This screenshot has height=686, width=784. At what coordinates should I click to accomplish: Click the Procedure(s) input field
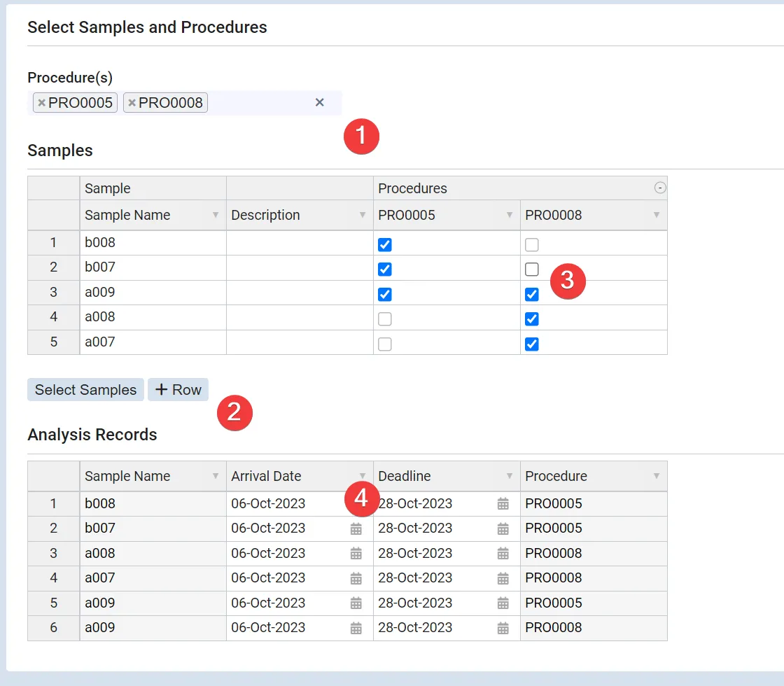point(259,103)
